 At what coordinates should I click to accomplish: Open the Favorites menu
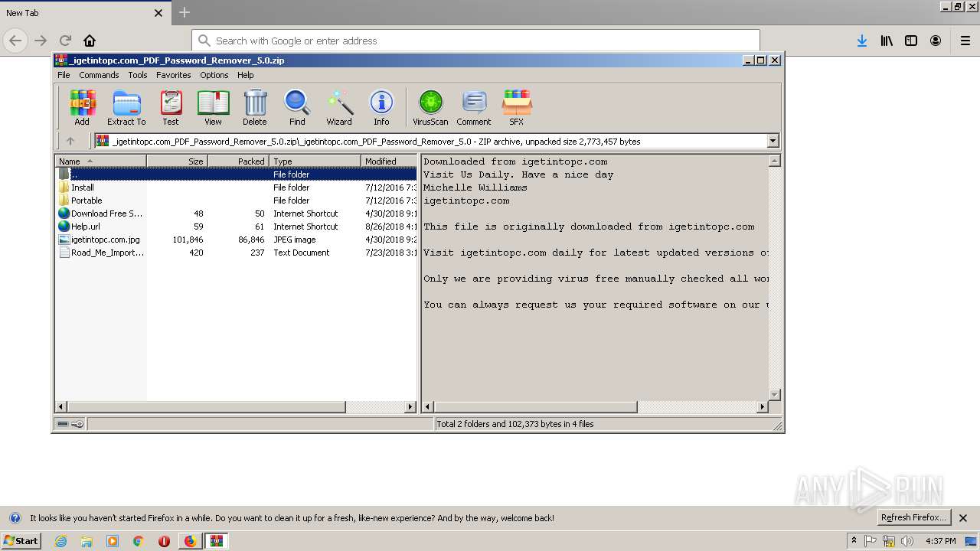(x=174, y=75)
